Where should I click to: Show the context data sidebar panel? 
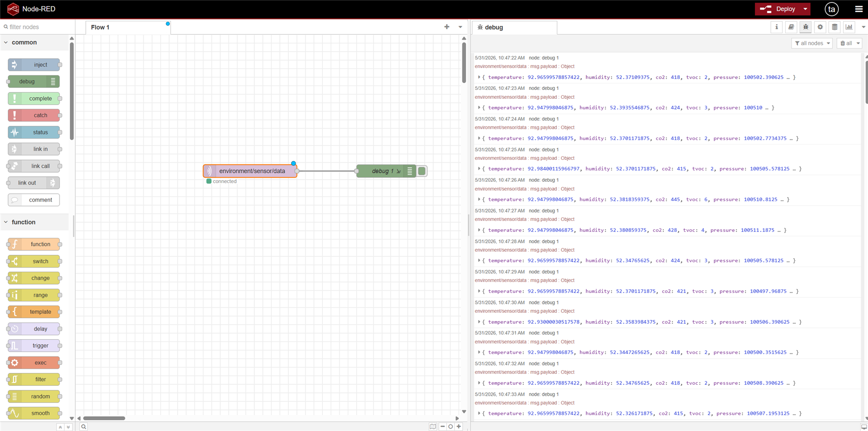[834, 27]
